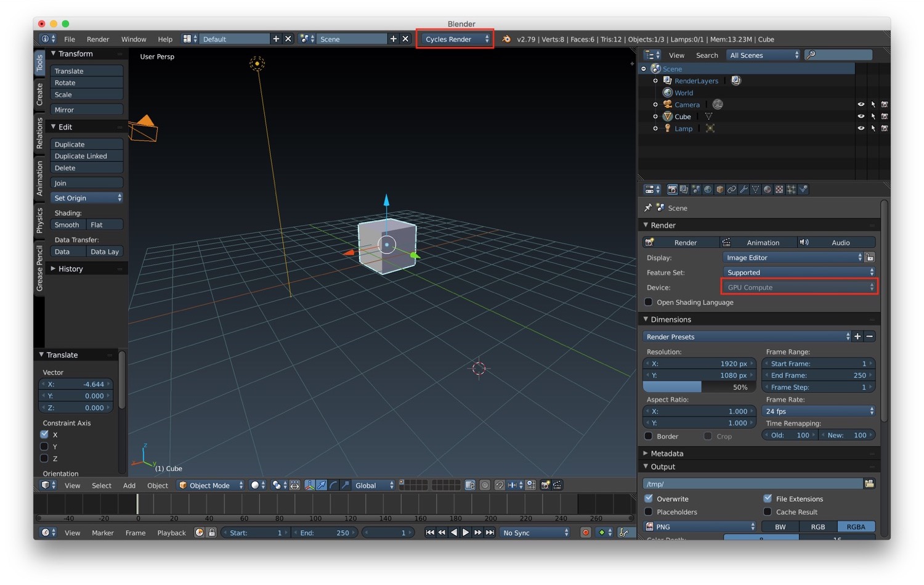Select the active Render camera properties tab
The image size is (924, 585).
click(x=672, y=189)
